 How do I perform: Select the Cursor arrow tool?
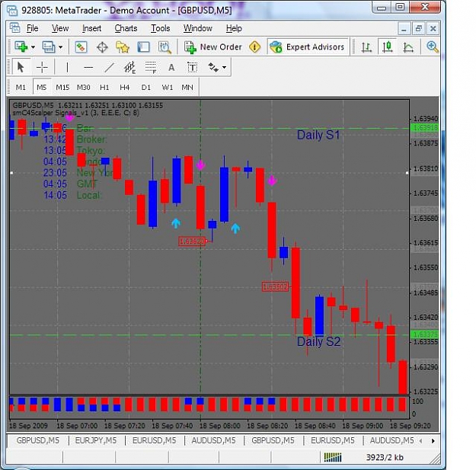pyautogui.click(x=21, y=67)
